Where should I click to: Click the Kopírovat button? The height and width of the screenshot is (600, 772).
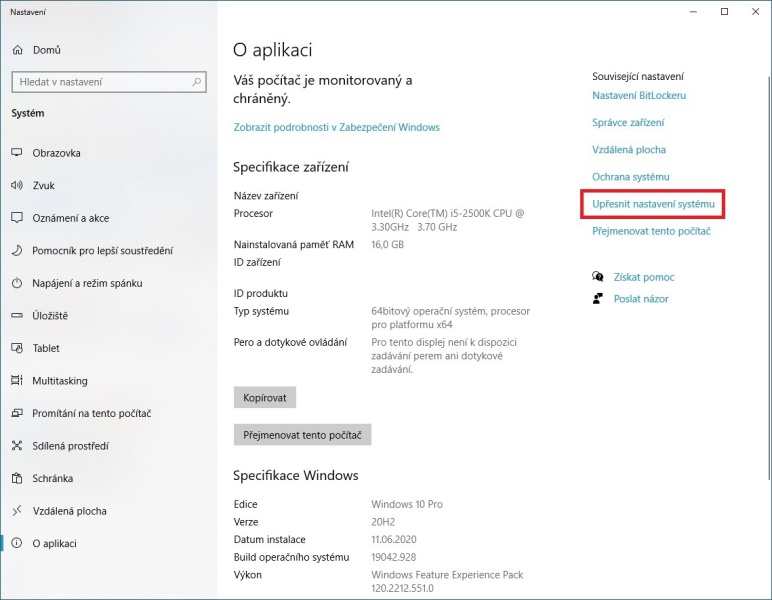click(265, 398)
